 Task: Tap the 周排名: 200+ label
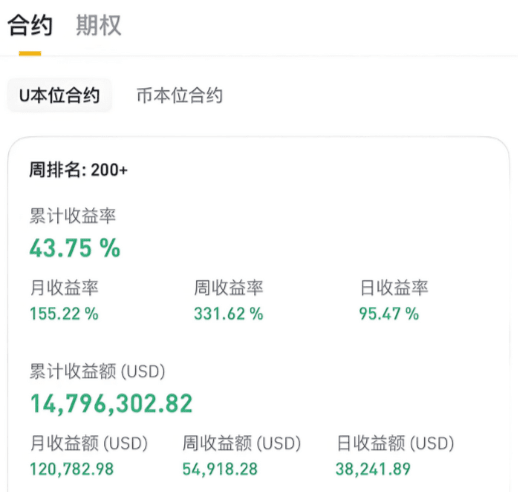click(78, 170)
